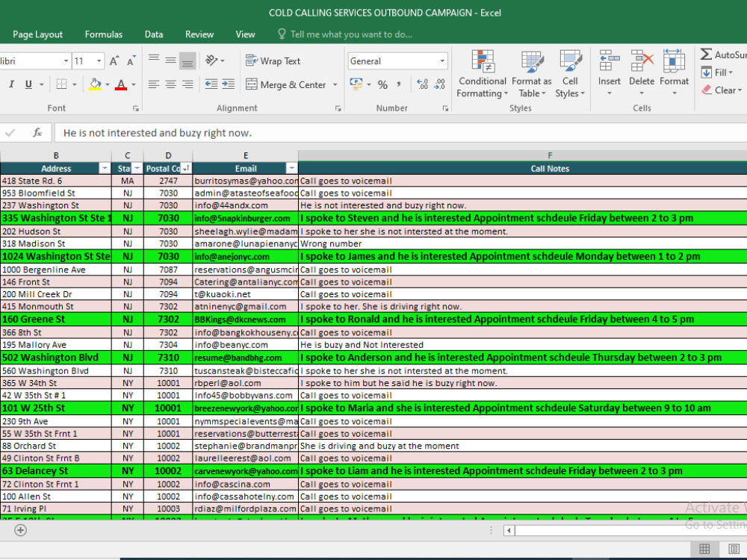The image size is (747, 560).
Task: Decrease font size with smaller A
Action: [131, 61]
